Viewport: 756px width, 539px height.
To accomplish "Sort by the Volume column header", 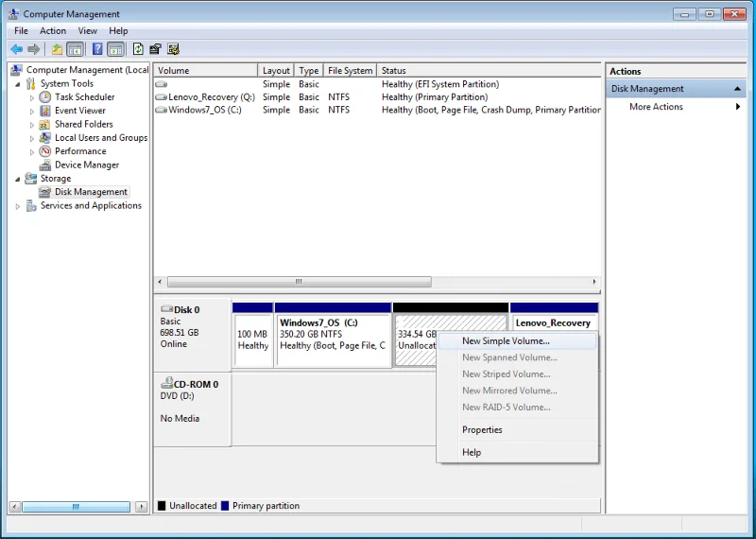I will pos(205,71).
